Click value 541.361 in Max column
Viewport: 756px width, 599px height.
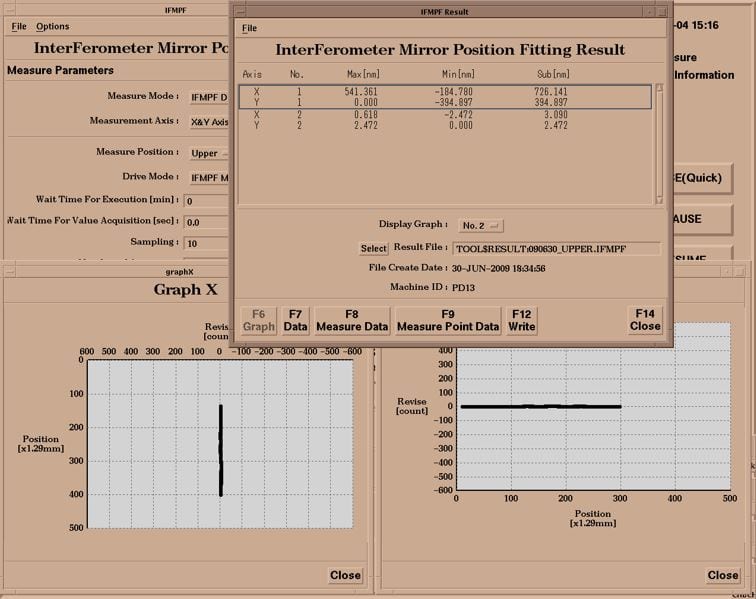click(x=361, y=92)
